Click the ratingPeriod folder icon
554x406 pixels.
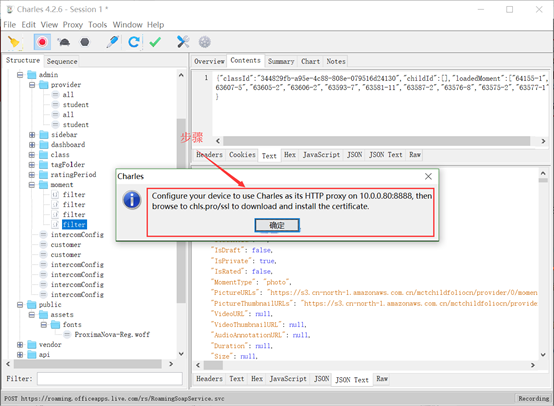[44, 175]
